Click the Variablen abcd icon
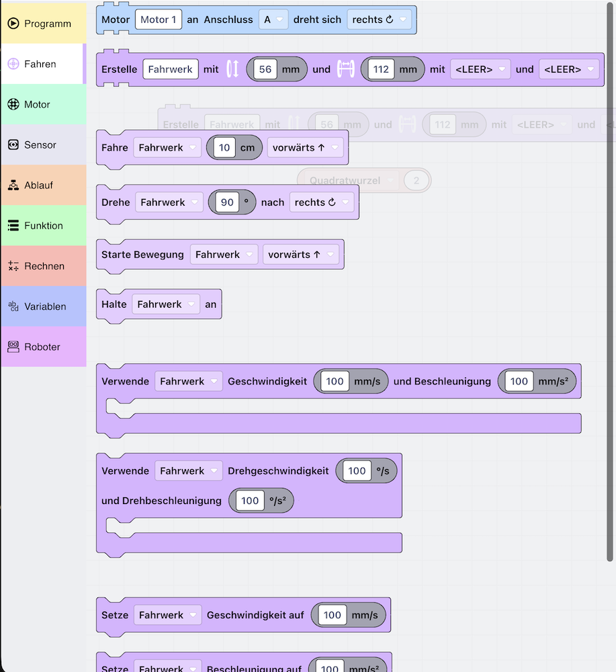 click(13, 306)
